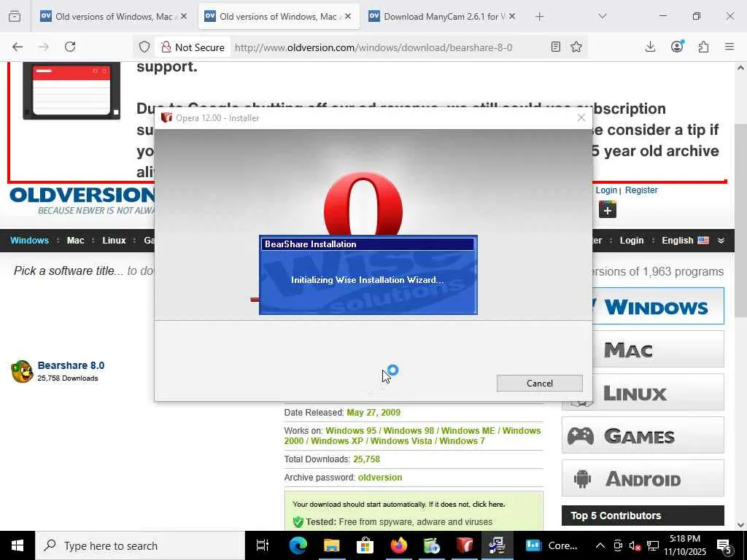747x560 pixels.
Task: Open the Core... taskbar application
Action: click(x=551, y=545)
